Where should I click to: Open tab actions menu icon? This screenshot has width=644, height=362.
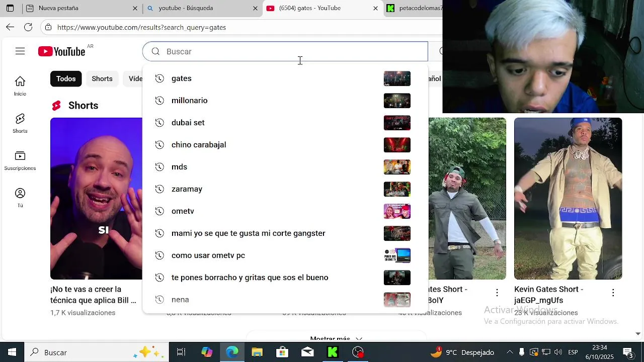pos(10,8)
